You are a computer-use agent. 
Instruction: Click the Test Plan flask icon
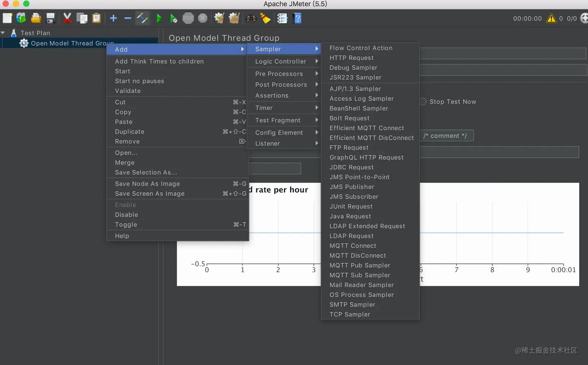pos(14,33)
